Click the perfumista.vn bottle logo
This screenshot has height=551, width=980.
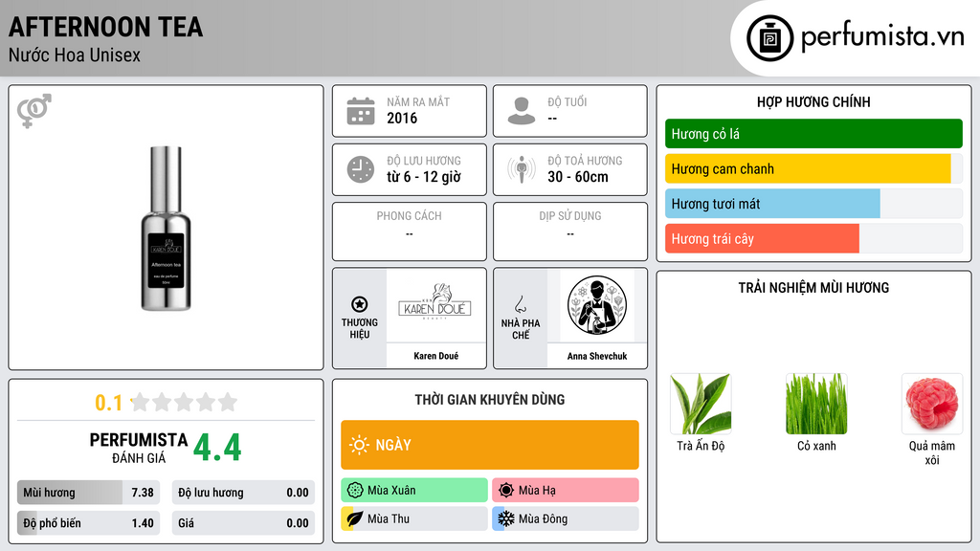[x=770, y=38]
